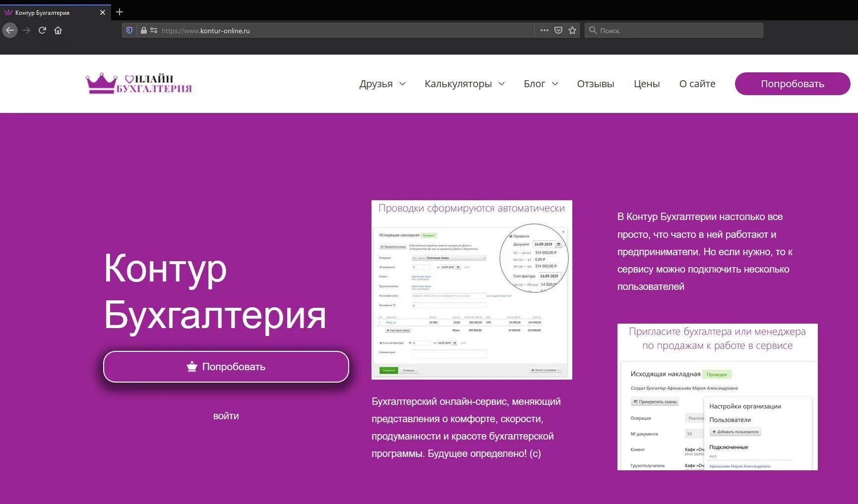This screenshot has height=504, width=858.
Task: Open a new tab with plus button
Action: pos(120,12)
